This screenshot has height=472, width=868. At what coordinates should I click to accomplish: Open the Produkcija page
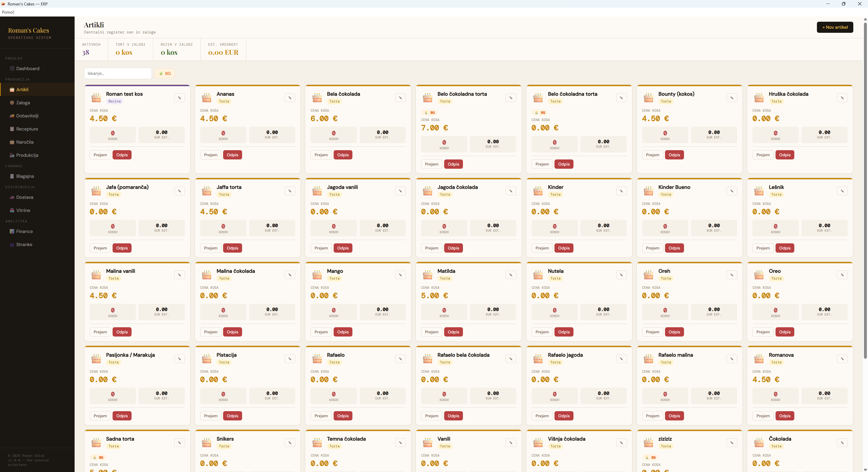click(37, 155)
